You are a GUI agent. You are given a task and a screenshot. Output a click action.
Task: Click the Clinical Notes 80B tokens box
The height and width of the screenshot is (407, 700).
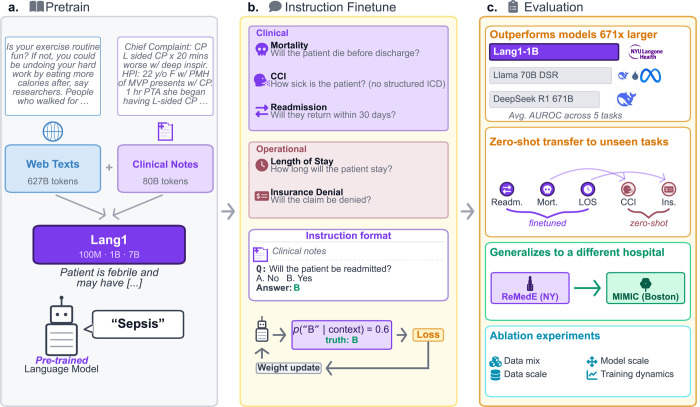pyautogui.click(x=165, y=168)
